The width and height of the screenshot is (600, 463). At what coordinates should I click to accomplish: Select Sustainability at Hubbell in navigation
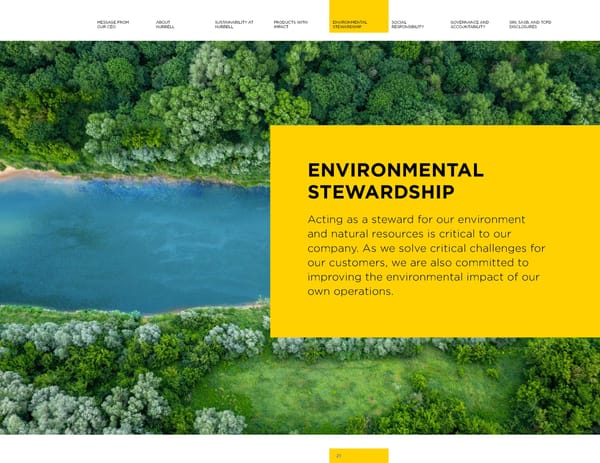coord(233,24)
